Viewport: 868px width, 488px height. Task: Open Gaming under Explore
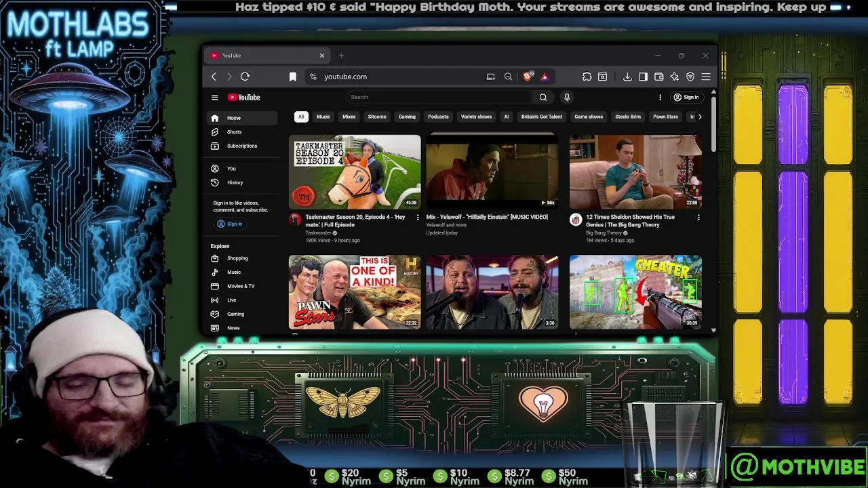tap(241, 314)
